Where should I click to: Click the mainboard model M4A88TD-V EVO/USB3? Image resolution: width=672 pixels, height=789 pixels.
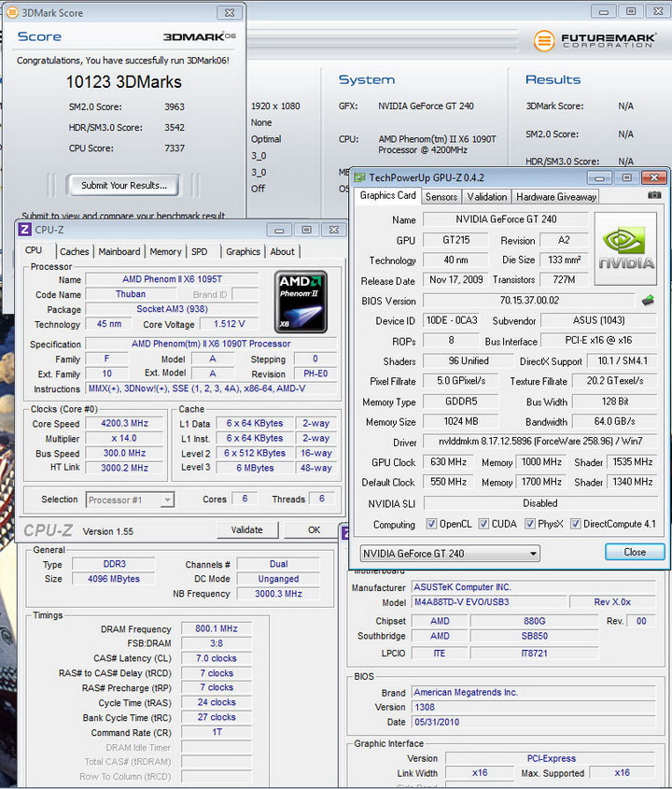489,602
